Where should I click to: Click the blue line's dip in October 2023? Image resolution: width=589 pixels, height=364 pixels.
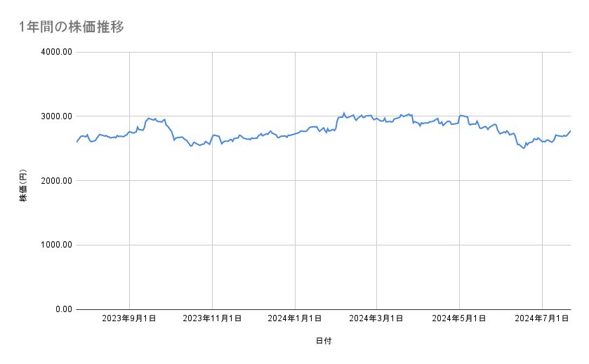pos(191,145)
